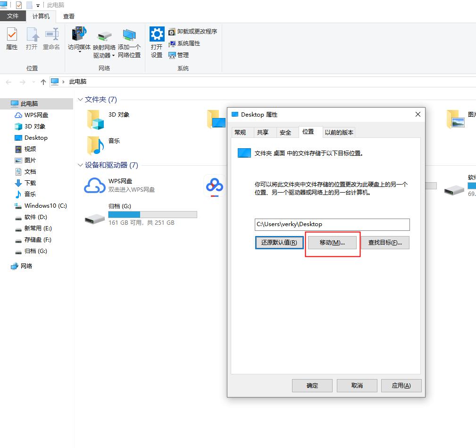Click the back navigation arrow
Image resolution: width=476 pixels, height=448 pixels.
pos(9,82)
